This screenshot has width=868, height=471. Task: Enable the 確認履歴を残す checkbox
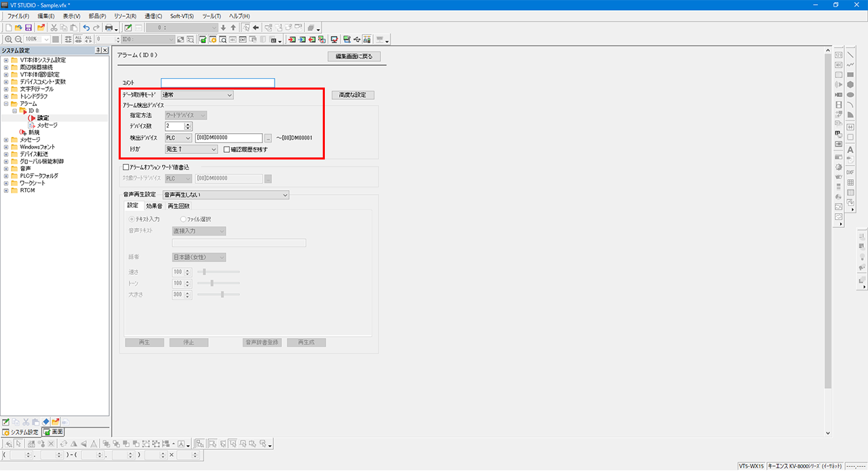227,149
